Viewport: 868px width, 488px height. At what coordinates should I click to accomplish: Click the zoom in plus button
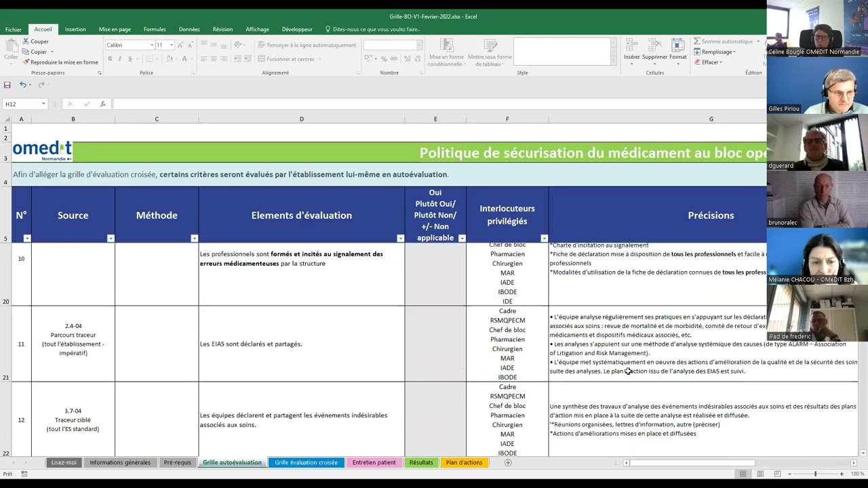[x=842, y=474]
